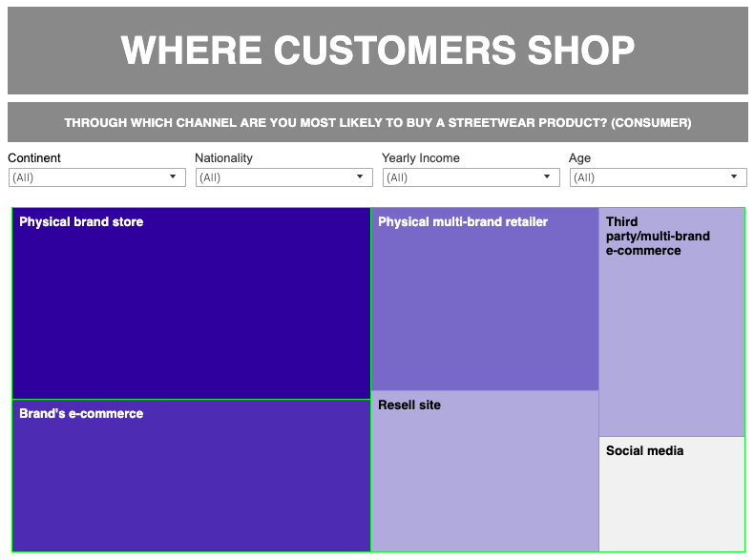Open the Yearly Income dropdown arrow
754x560 pixels.
(547, 177)
